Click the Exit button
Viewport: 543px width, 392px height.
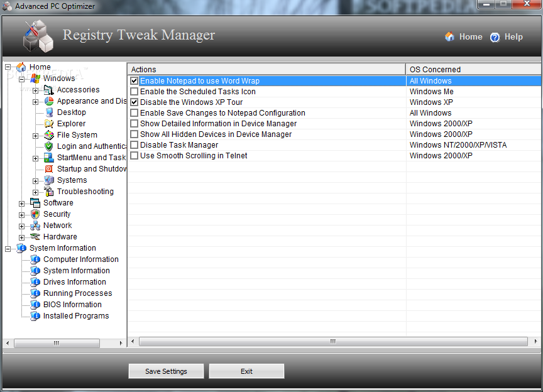246,371
